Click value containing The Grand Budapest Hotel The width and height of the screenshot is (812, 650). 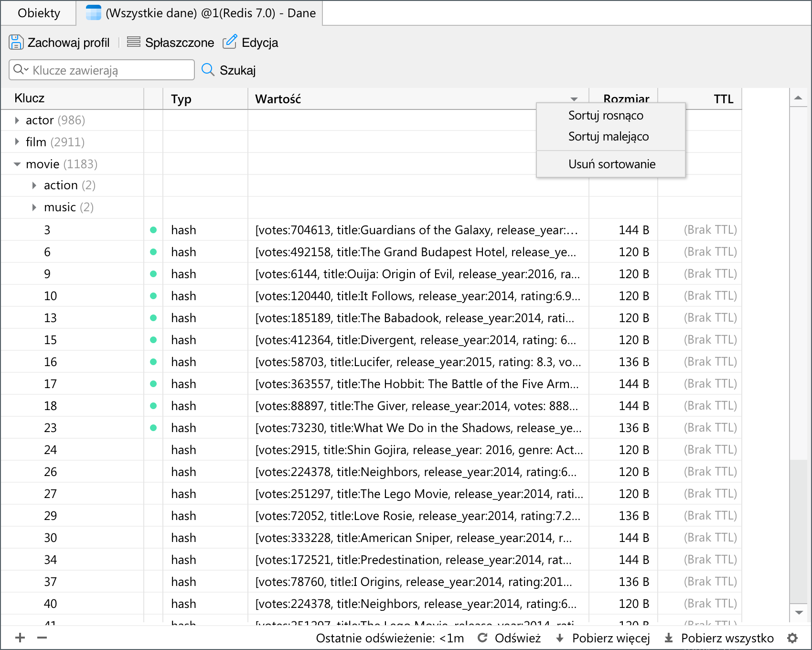pos(418,252)
